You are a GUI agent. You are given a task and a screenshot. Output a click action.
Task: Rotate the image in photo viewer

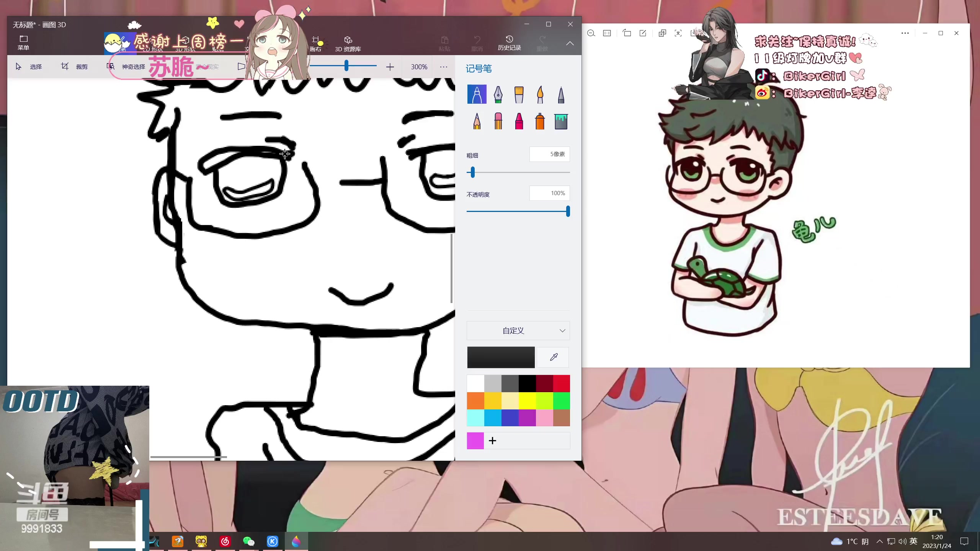pyautogui.click(x=627, y=33)
